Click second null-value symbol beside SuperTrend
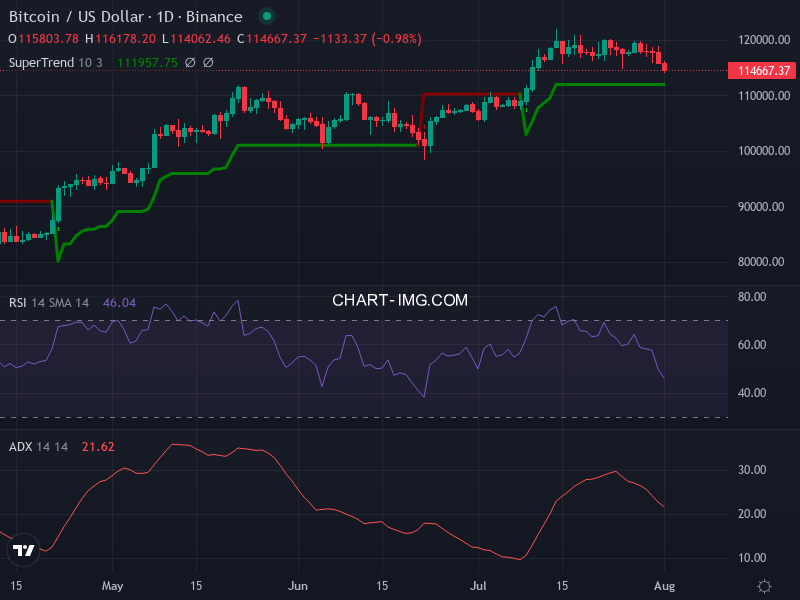The image size is (800, 600). (208, 63)
